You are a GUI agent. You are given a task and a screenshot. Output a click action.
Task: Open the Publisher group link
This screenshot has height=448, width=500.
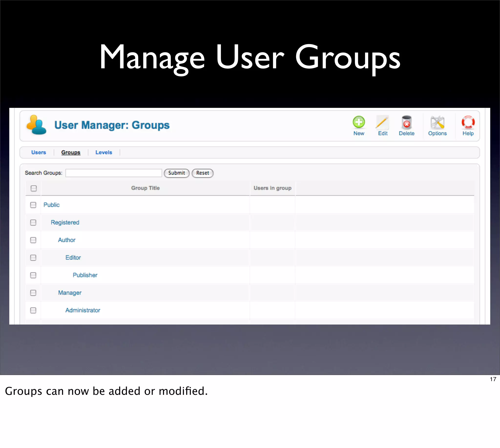click(x=85, y=275)
